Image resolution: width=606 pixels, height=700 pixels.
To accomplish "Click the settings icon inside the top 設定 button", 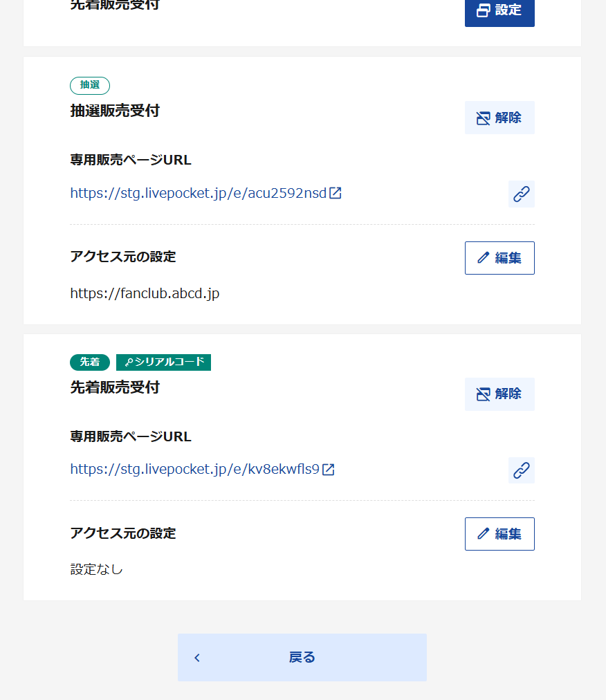I will (483, 10).
